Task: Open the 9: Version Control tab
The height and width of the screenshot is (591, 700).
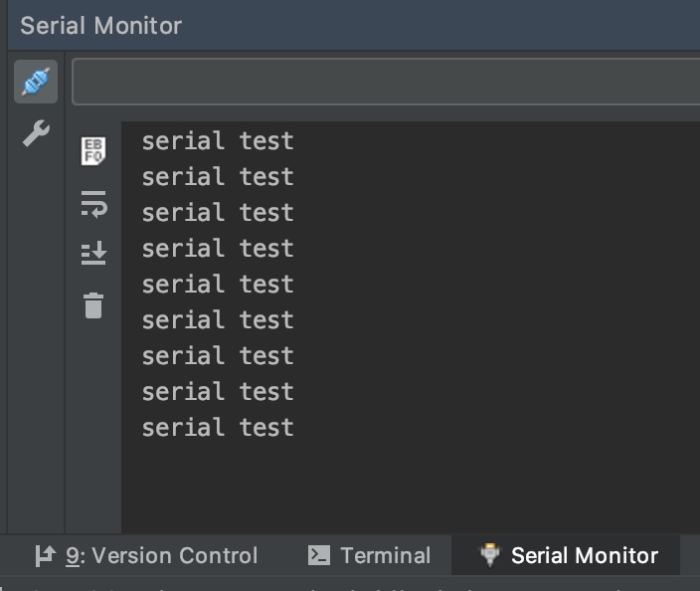Action: click(x=146, y=556)
